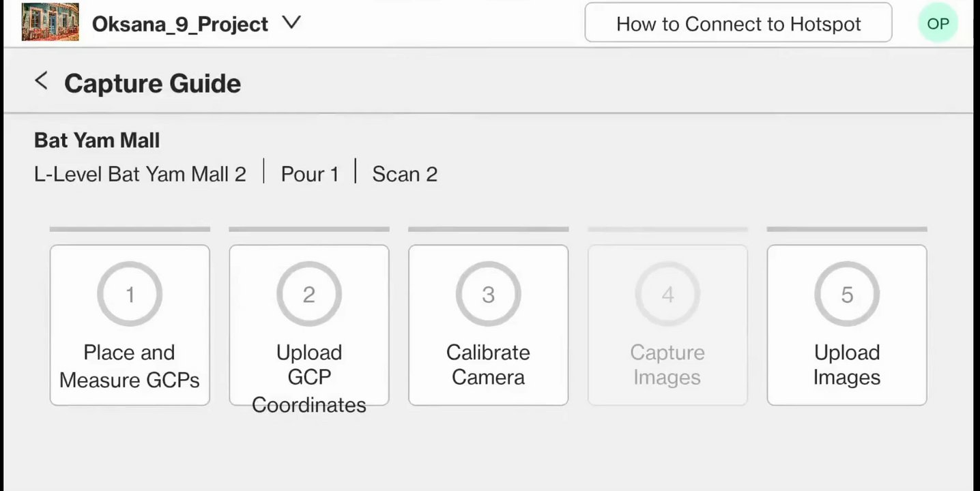Viewport: 980px width, 491px height.
Task: Open the project thumbnail image
Action: coord(50,22)
